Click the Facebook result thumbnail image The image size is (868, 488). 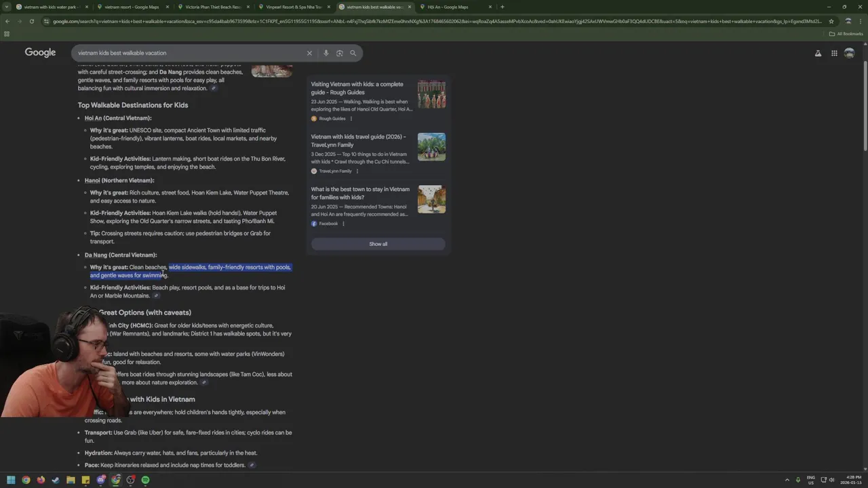(431, 199)
